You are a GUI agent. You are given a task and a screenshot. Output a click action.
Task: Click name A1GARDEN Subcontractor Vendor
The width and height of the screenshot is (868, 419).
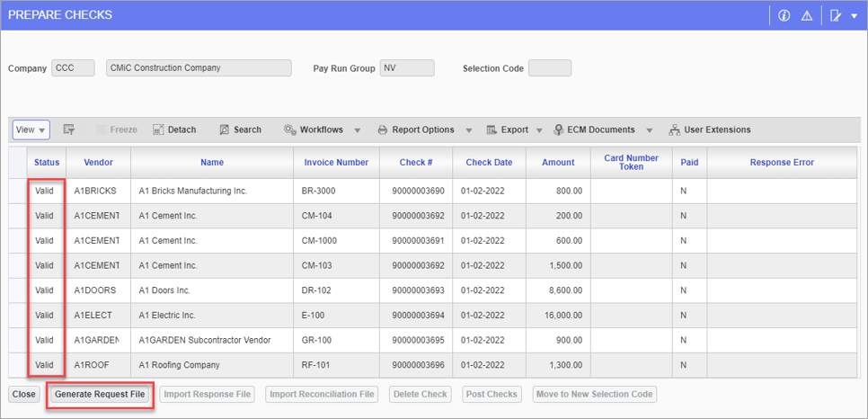click(205, 340)
